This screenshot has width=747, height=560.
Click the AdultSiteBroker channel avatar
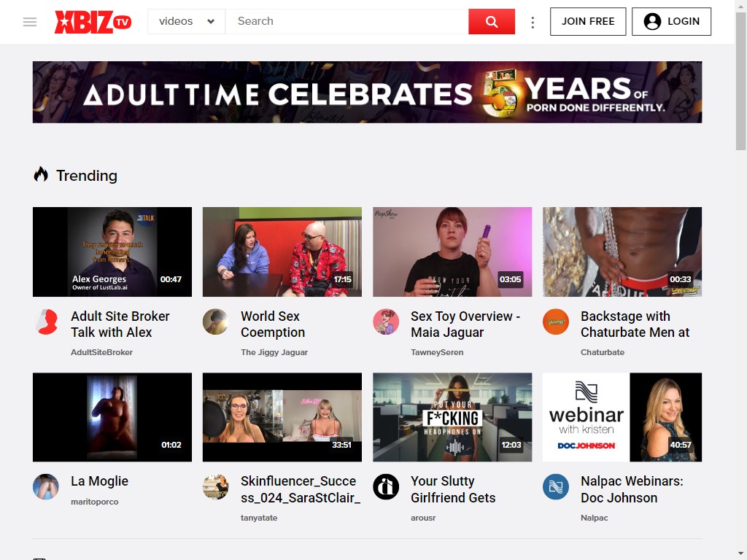[x=46, y=322]
